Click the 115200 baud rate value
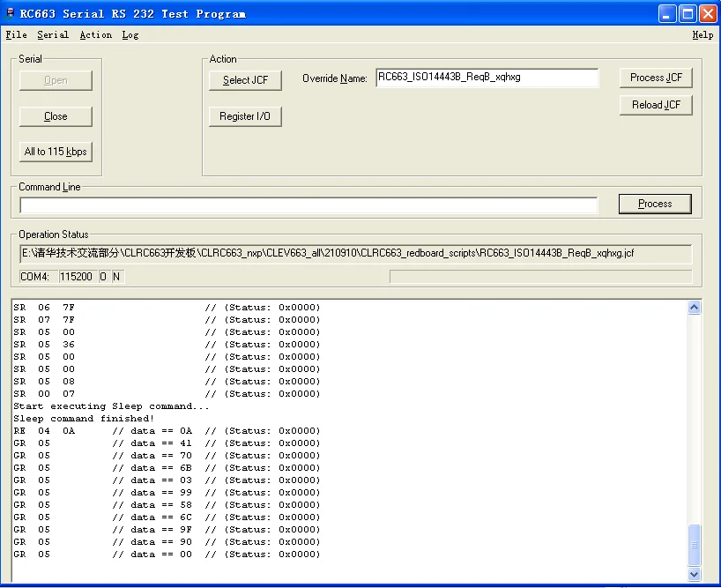 pos(78,277)
